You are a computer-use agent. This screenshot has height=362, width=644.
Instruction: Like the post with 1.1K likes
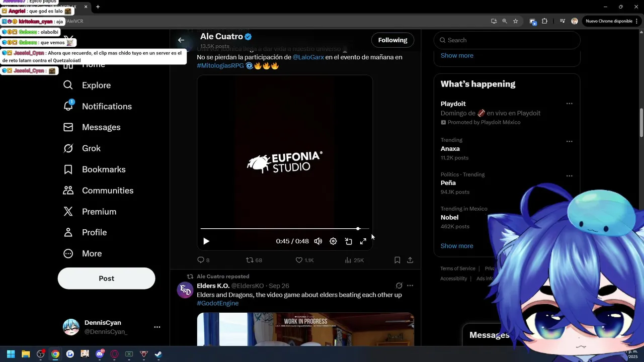[x=304, y=260]
